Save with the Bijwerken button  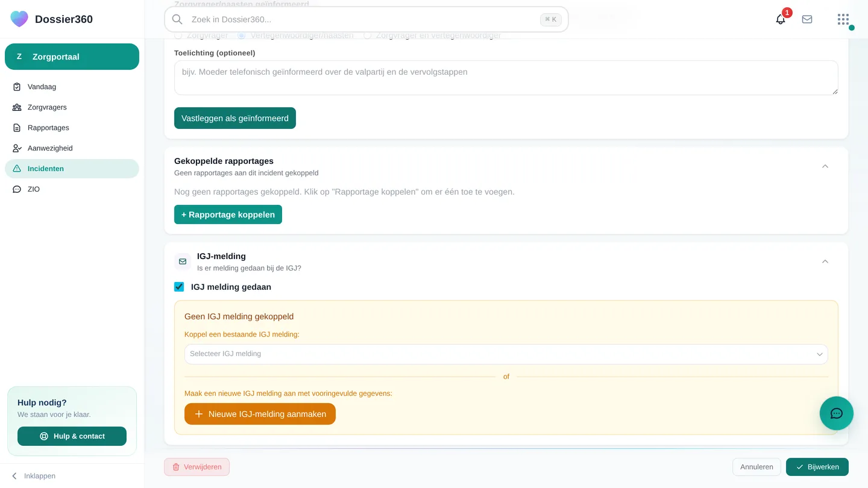(x=817, y=467)
